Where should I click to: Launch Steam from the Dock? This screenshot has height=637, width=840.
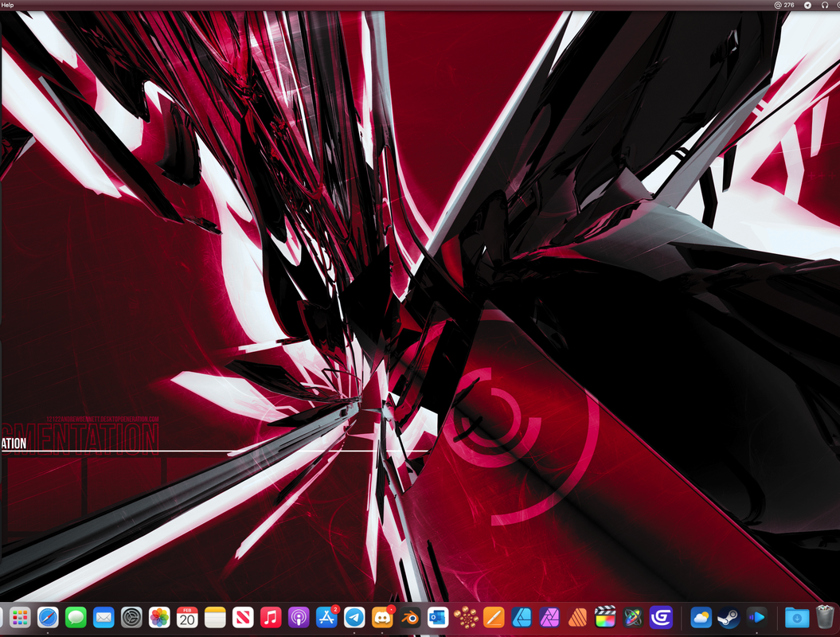[x=729, y=618]
